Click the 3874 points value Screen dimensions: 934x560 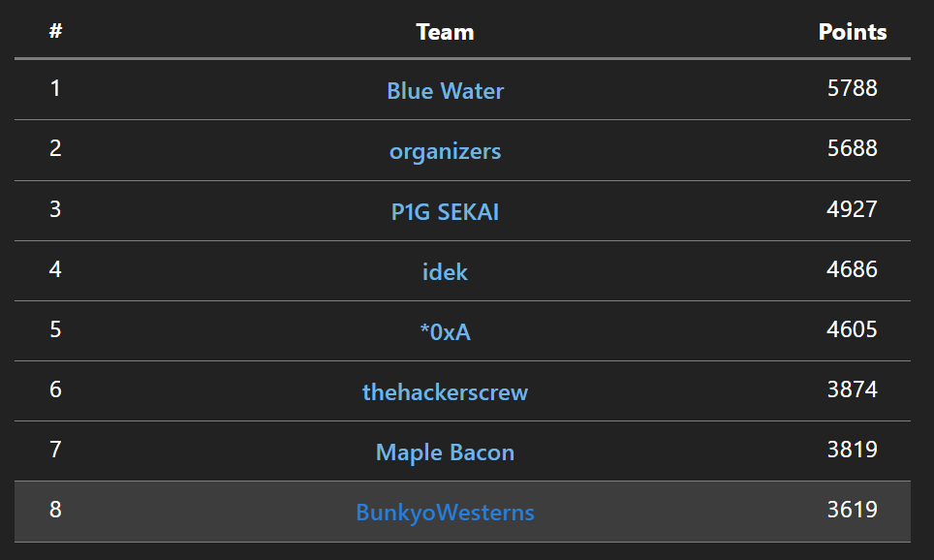tap(852, 389)
